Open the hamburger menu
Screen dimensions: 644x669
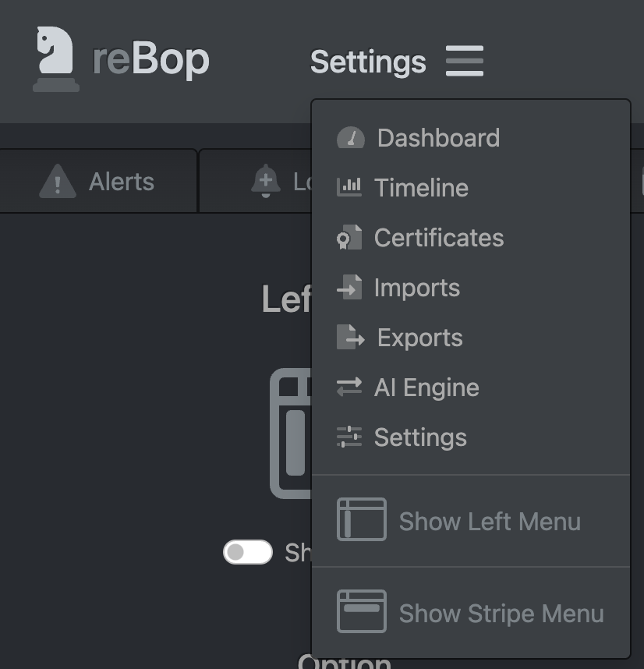point(465,61)
